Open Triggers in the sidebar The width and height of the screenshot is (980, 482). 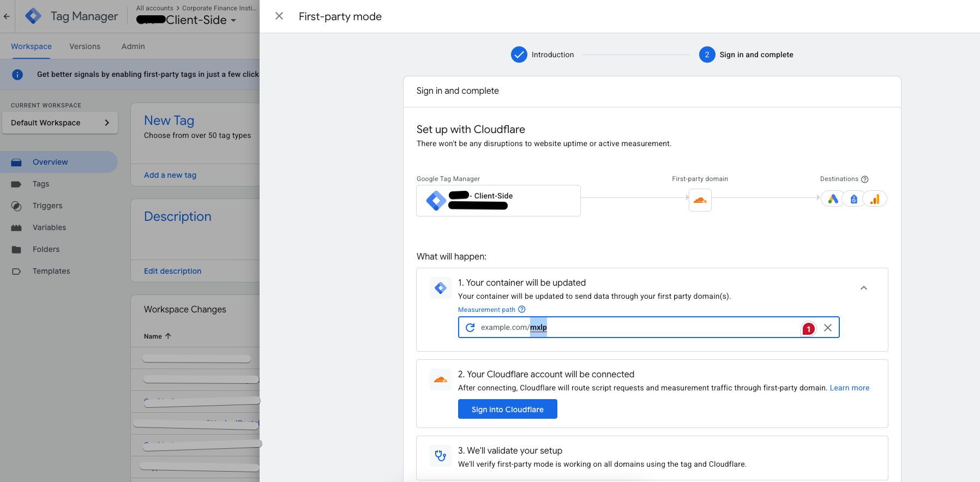click(x=47, y=206)
